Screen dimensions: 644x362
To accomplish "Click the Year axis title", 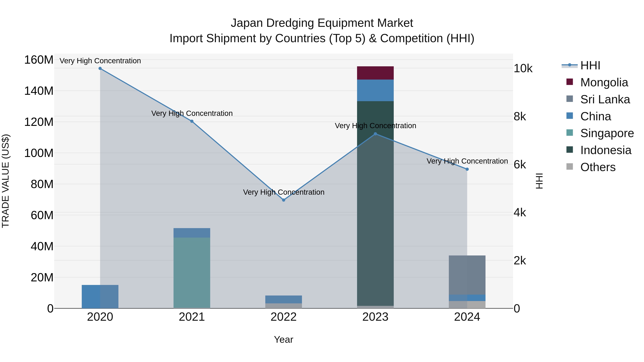I will tap(284, 340).
